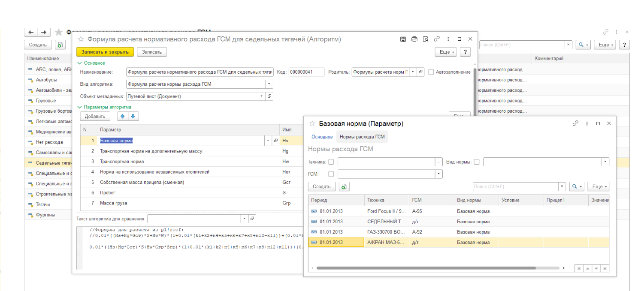Viewport: 644px width, 291px height.
Task: Collapse the Параметры алгоритма section
Action: 79,107
